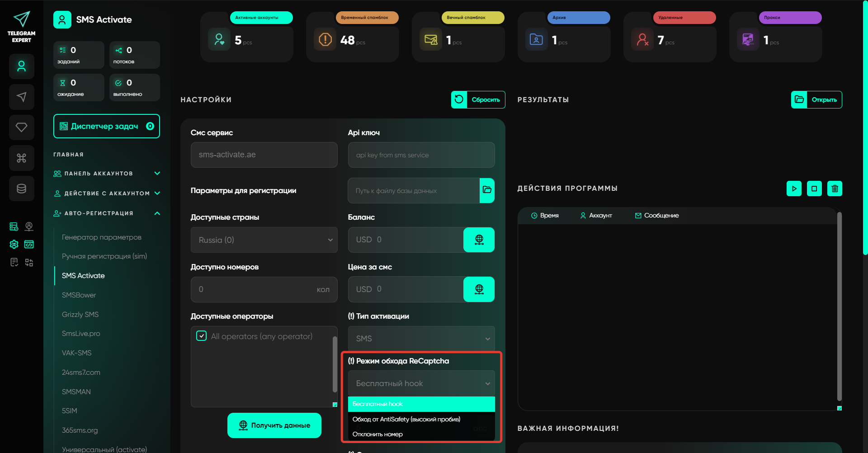Select the AntiSafety bypass option
This screenshot has width=868, height=453.
click(406, 419)
